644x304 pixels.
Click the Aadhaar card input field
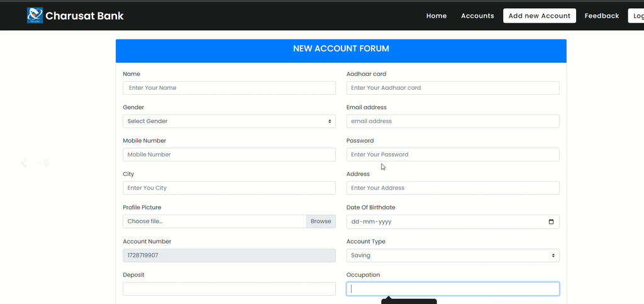click(x=453, y=88)
